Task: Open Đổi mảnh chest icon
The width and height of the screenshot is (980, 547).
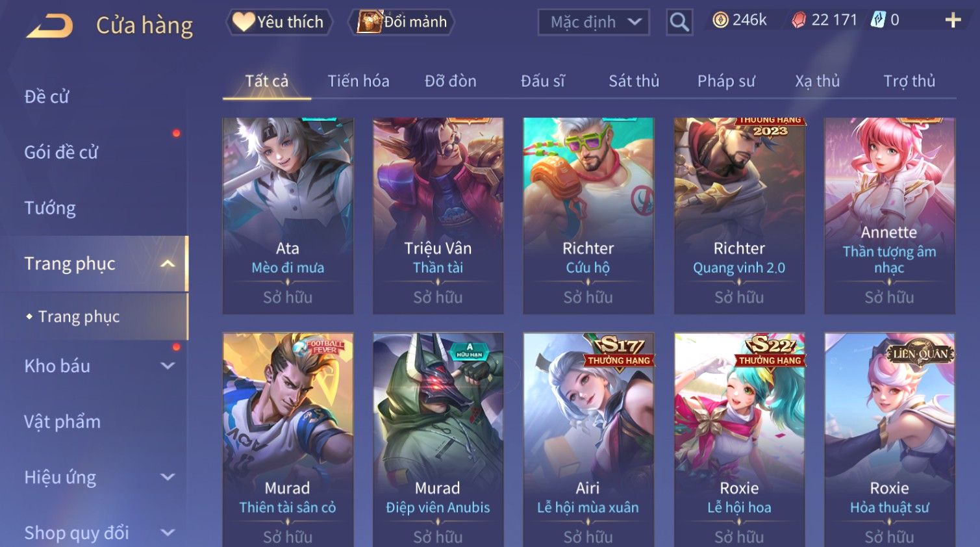Action: [x=402, y=22]
